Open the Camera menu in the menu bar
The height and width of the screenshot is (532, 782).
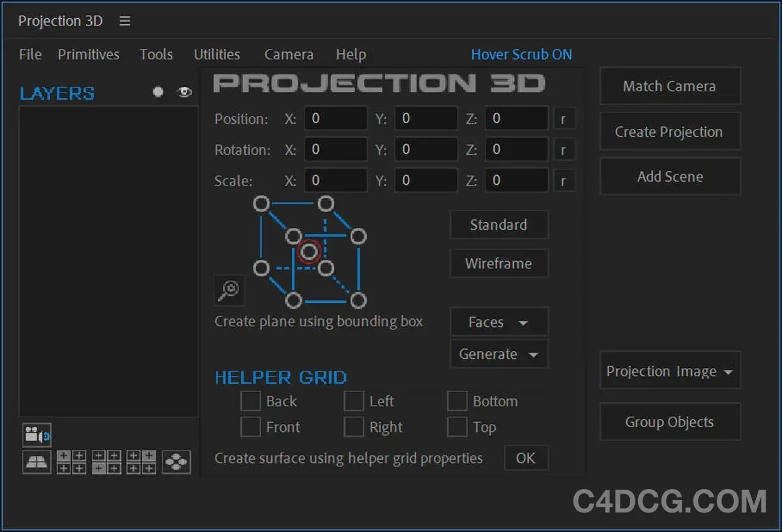coord(289,55)
